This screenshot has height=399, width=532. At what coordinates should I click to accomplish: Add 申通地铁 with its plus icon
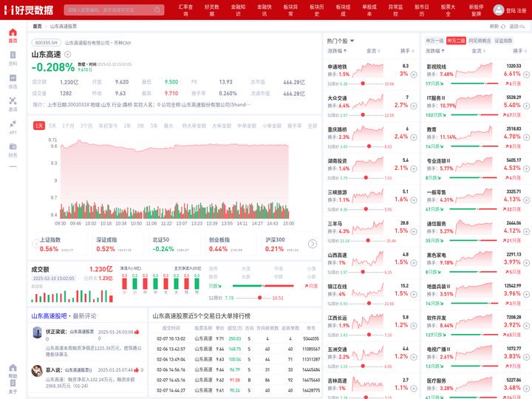click(414, 75)
